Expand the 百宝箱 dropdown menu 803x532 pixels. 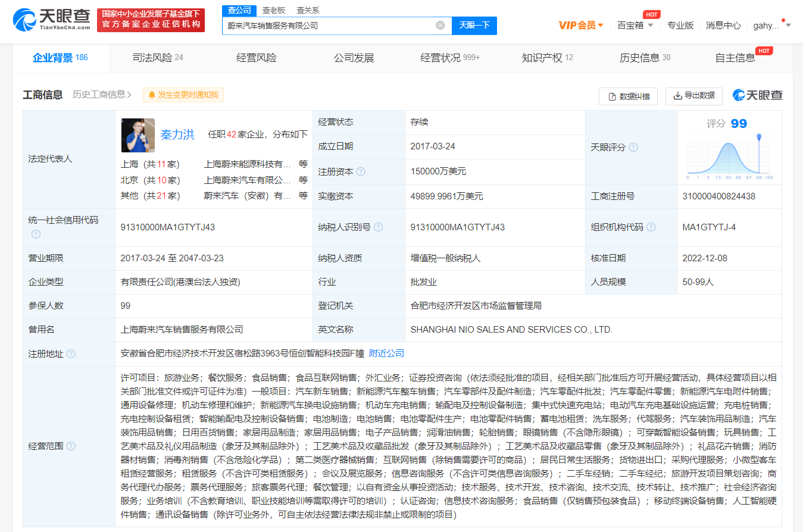tap(635, 25)
